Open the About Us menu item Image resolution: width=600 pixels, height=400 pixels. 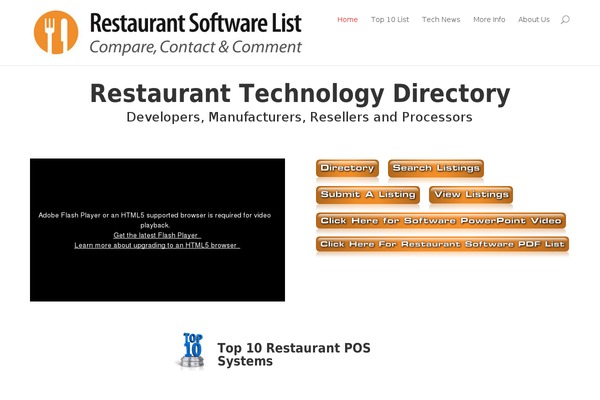coord(534,20)
